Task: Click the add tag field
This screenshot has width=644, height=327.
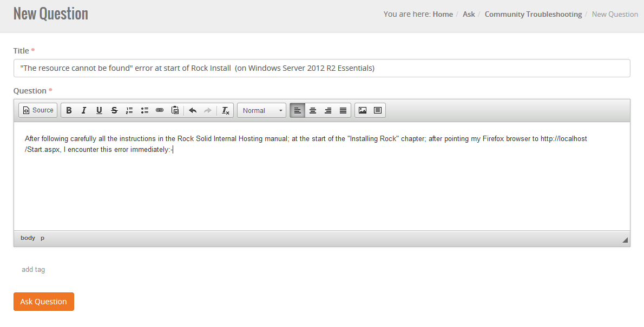Action: [34, 269]
